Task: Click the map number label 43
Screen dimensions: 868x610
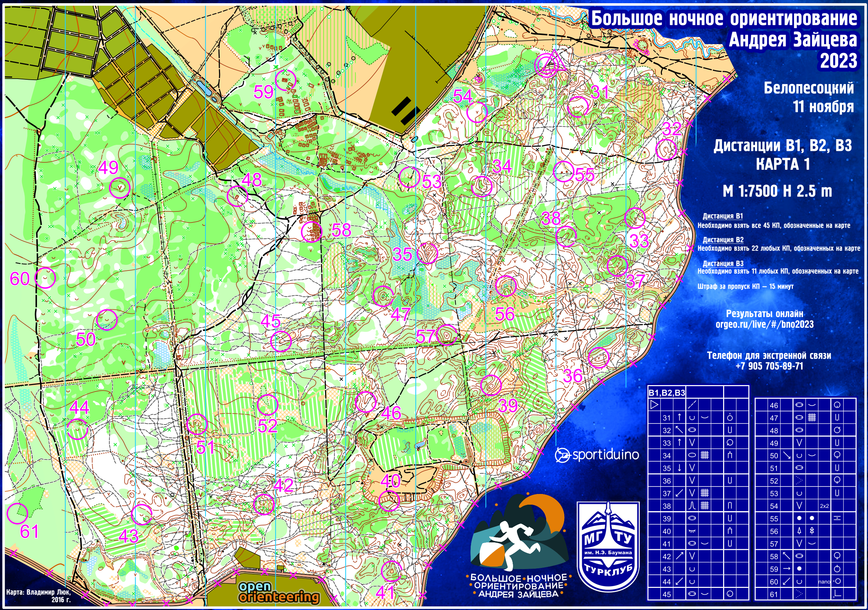Action: 129,536
